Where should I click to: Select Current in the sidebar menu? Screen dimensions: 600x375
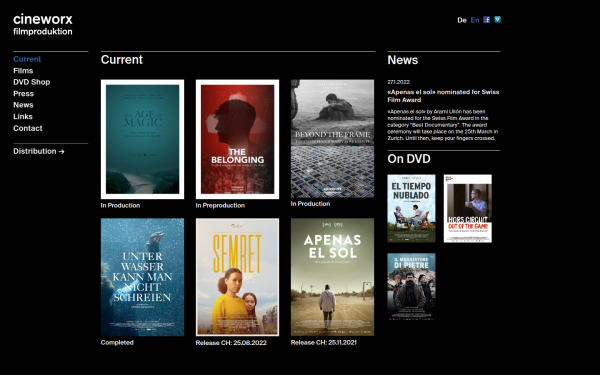(x=27, y=59)
